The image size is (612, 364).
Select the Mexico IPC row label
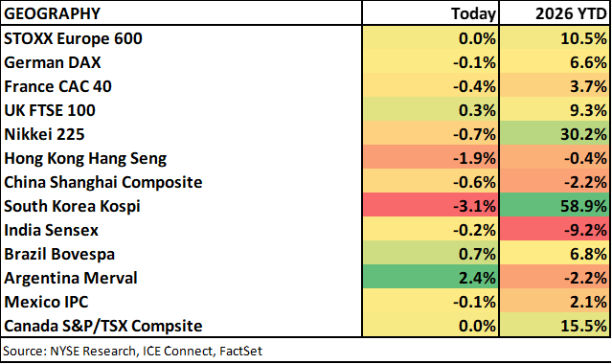pyautogui.click(x=46, y=302)
